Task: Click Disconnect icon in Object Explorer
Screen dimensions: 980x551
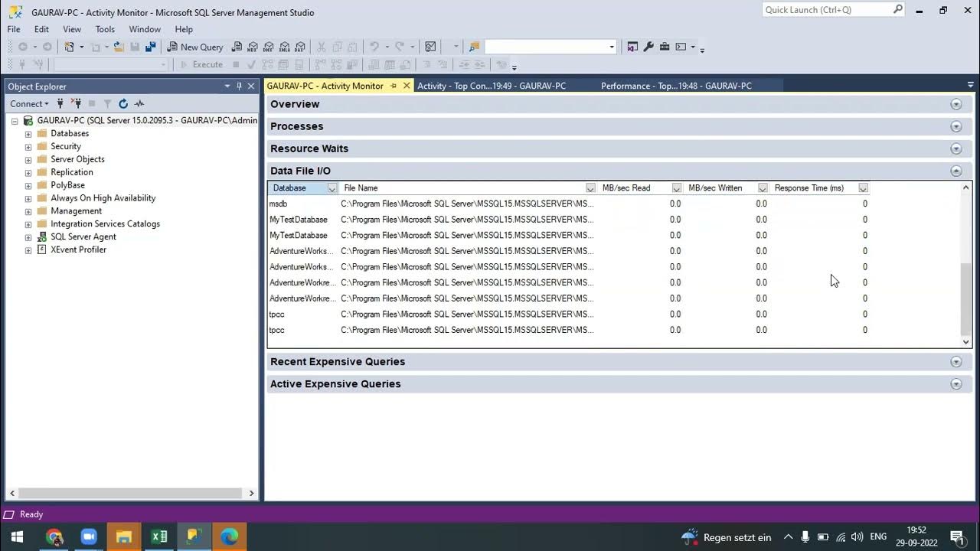Action: 76,103
